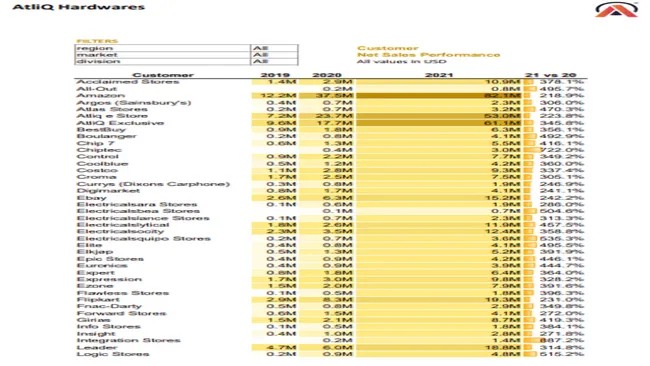Screen dimensions: 650x366
Task: Select the Insight customer cell
Action: 96,333
